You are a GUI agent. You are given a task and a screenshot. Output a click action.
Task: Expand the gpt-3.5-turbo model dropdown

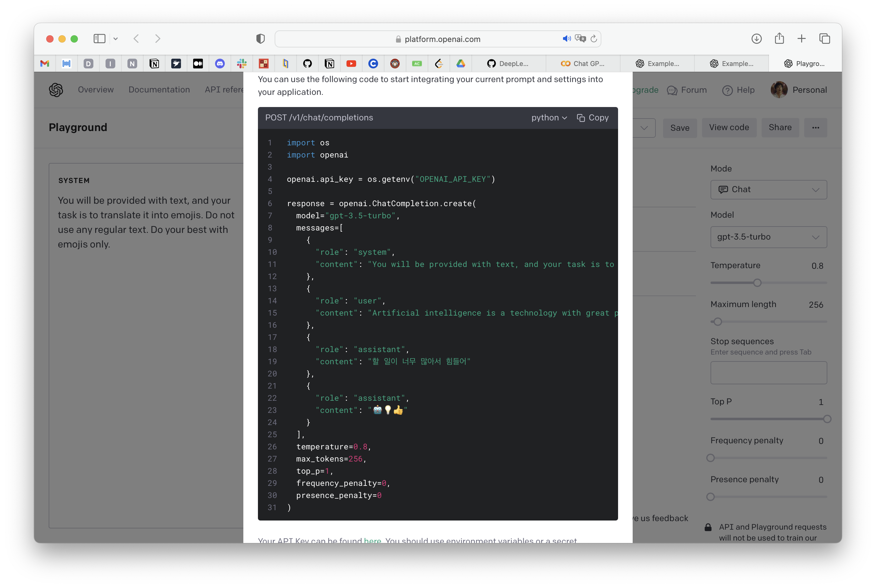768,237
